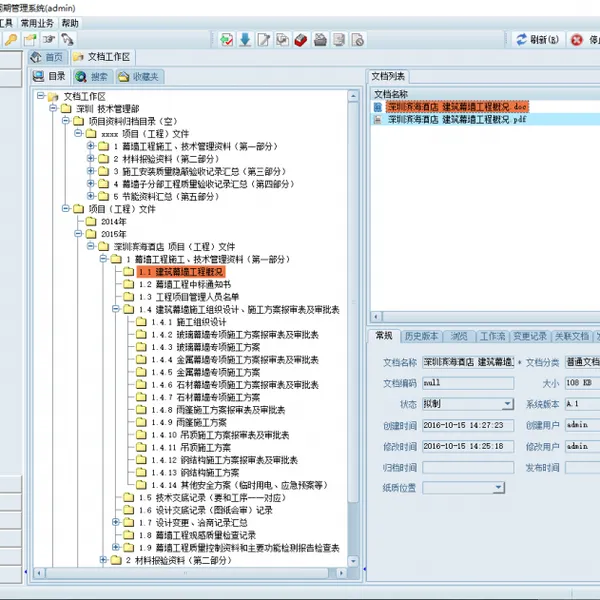Click the 刷新(R) refresh button
Screen dimensions: 600x600
[x=537, y=39]
